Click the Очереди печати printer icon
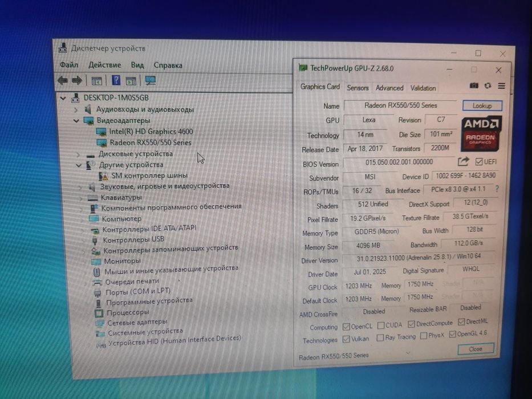 (x=97, y=282)
